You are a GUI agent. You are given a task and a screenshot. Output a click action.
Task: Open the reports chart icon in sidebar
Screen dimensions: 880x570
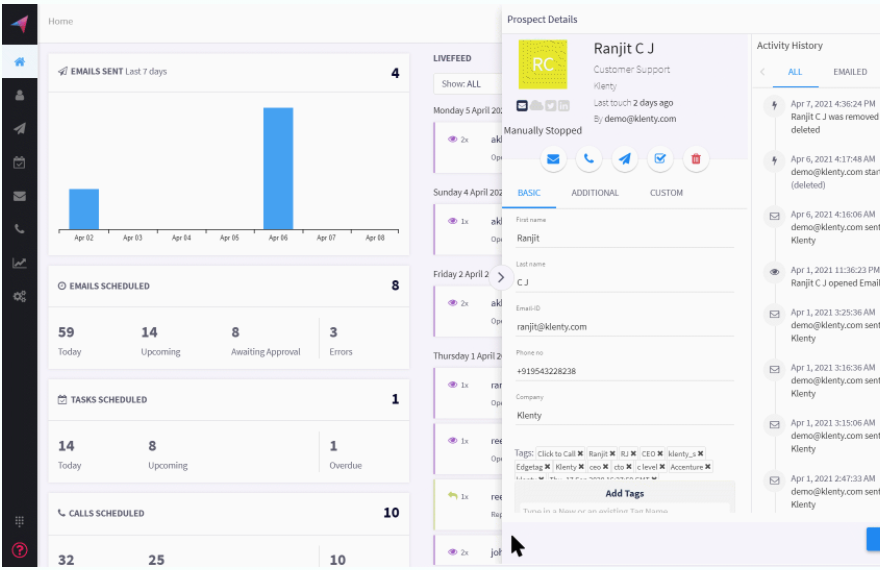click(x=19, y=263)
